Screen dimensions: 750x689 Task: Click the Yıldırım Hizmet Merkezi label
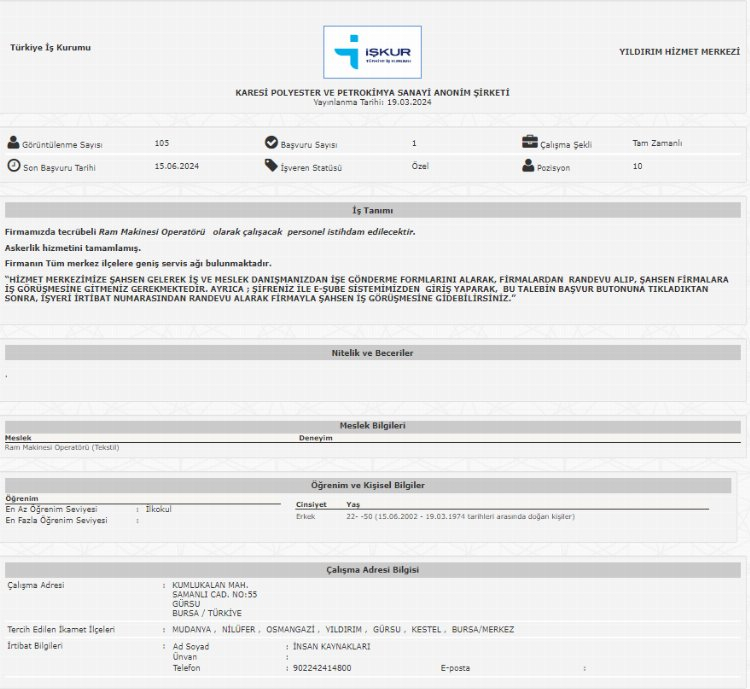[679, 51]
